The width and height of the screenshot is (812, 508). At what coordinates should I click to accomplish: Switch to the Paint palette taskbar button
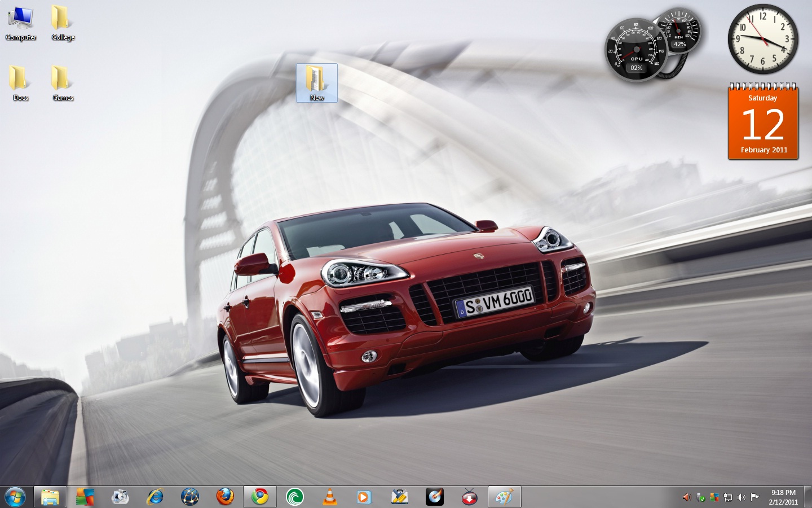point(505,497)
